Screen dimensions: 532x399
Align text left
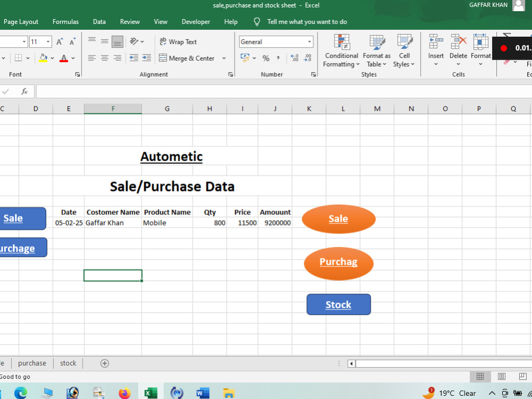[x=92, y=58]
